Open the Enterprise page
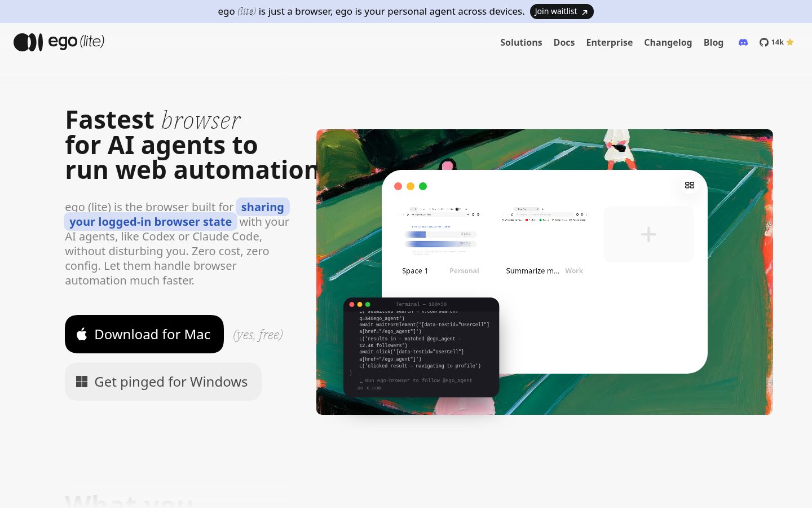 (x=610, y=42)
